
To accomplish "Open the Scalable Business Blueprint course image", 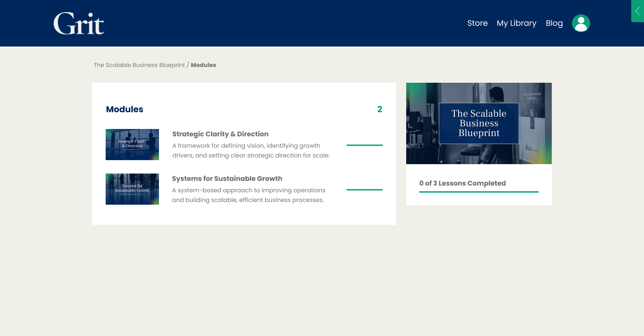I will pyautogui.click(x=479, y=123).
